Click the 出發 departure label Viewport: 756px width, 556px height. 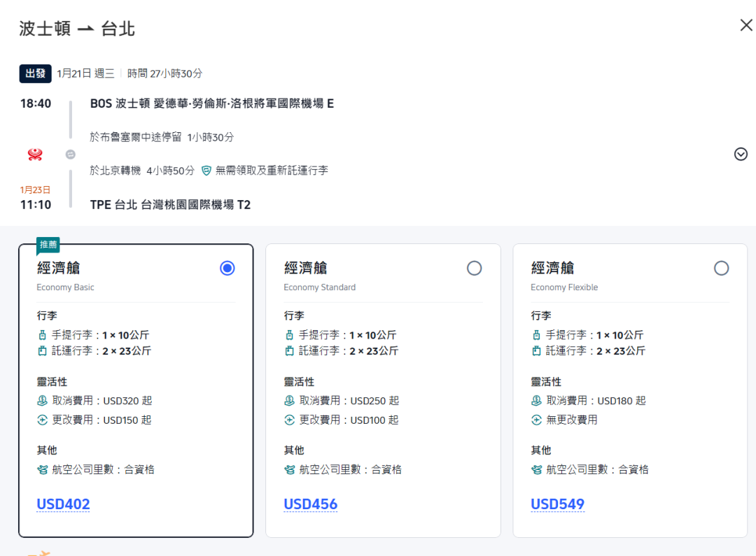(x=35, y=73)
